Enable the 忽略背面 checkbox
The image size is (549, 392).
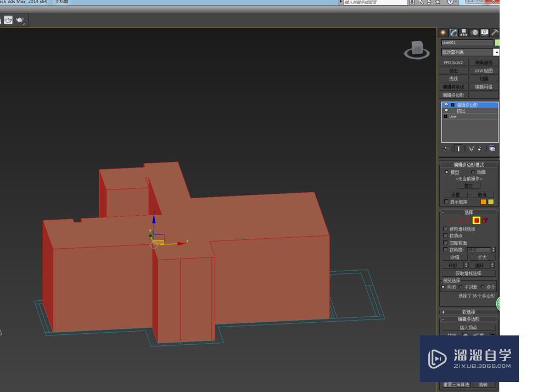pos(445,243)
